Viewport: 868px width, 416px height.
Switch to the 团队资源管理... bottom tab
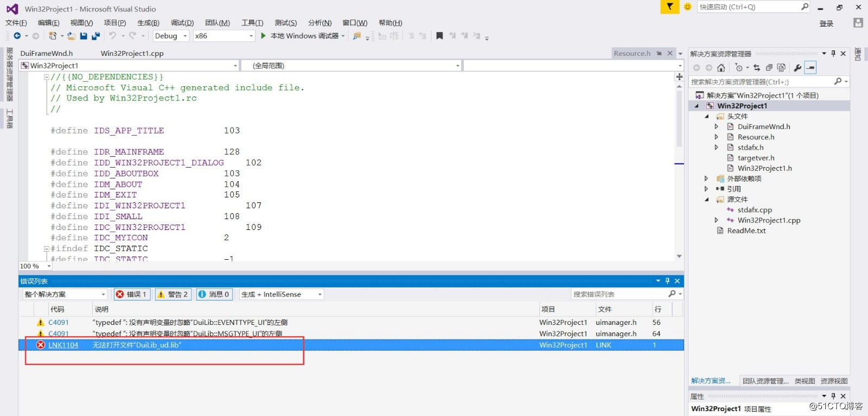click(765, 381)
